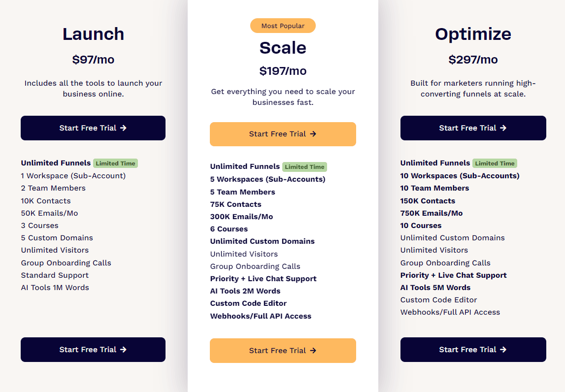
Task: Select the Launch plan heading
Action: 93,34
